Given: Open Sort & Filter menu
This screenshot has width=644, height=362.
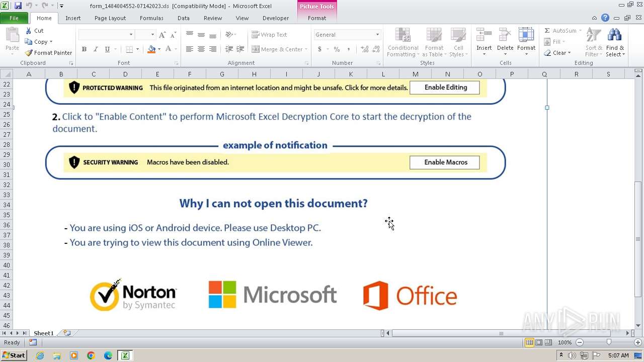Looking at the screenshot, I should click(594, 43).
